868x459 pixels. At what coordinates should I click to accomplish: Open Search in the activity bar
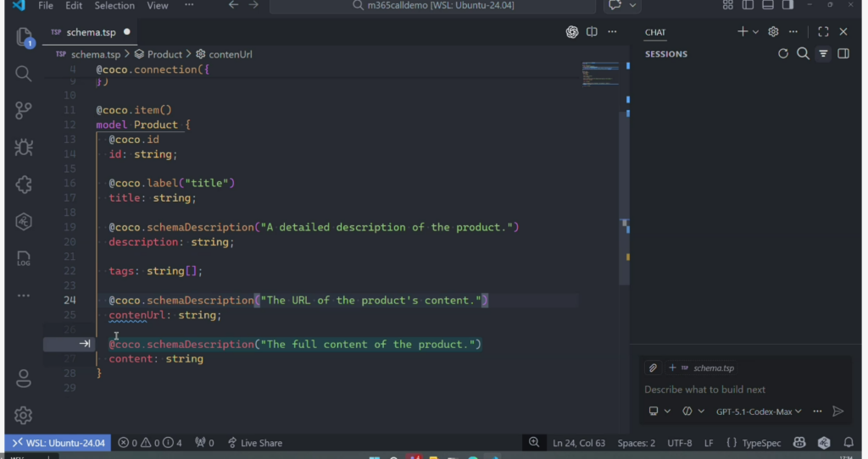pyautogui.click(x=23, y=74)
